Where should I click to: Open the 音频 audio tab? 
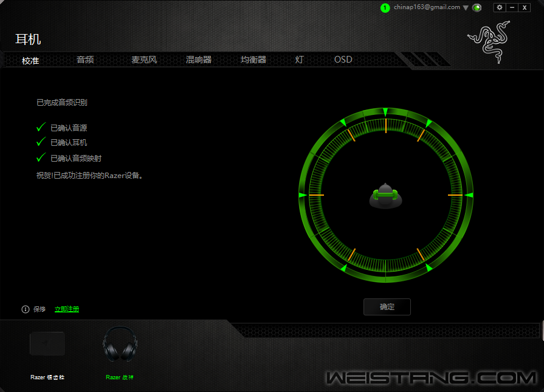tap(85, 60)
